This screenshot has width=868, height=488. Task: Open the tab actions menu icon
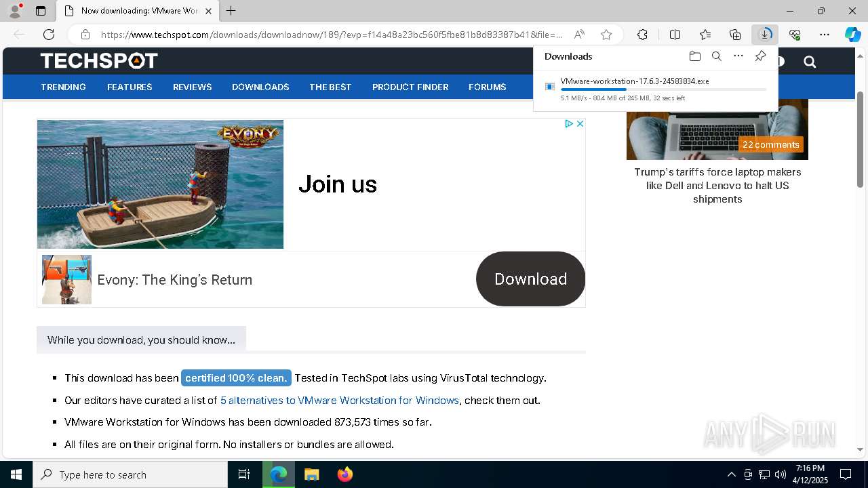[41, 11]
